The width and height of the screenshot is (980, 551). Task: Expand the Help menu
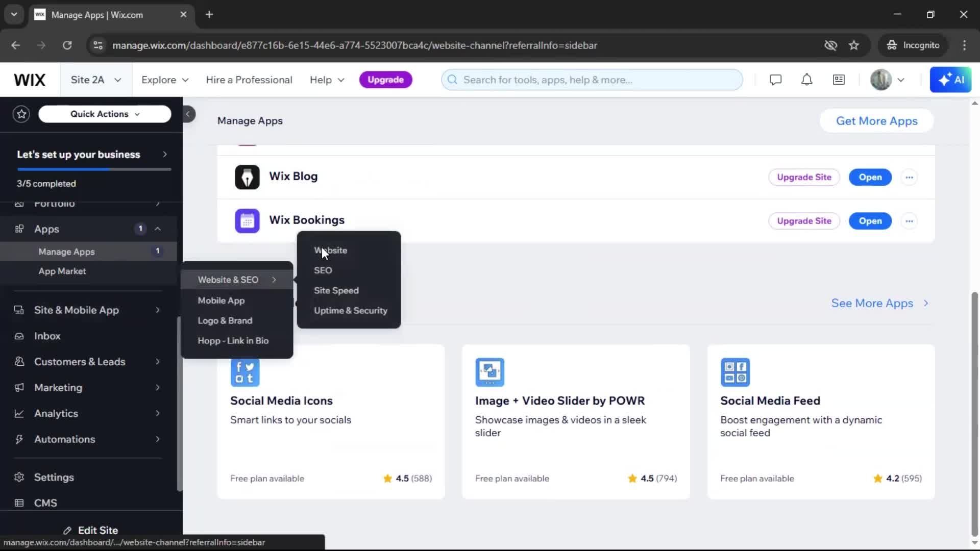click(327, 80)
